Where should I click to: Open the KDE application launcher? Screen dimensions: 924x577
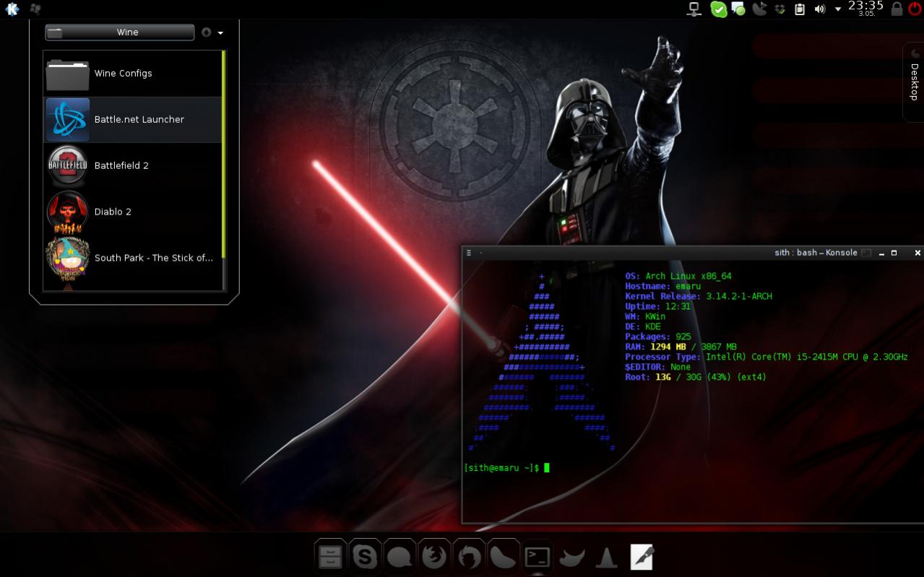(x=12, y=9)
